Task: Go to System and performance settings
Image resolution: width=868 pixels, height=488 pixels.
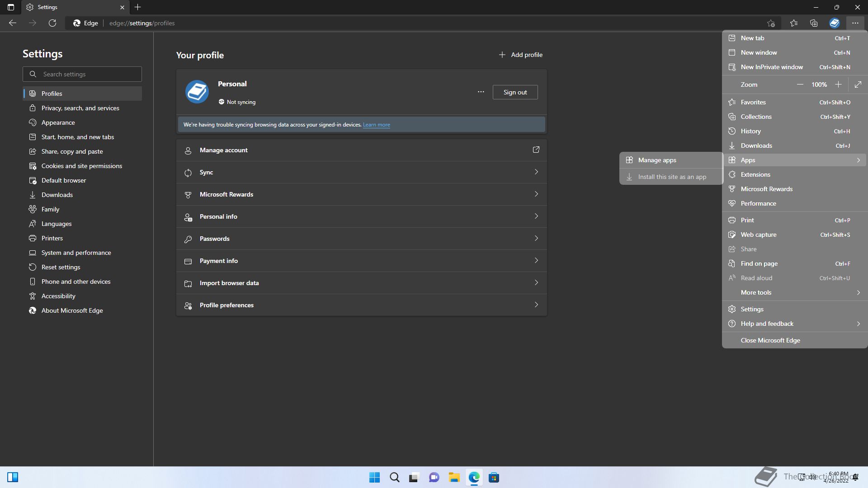Action: coord(82,253)
